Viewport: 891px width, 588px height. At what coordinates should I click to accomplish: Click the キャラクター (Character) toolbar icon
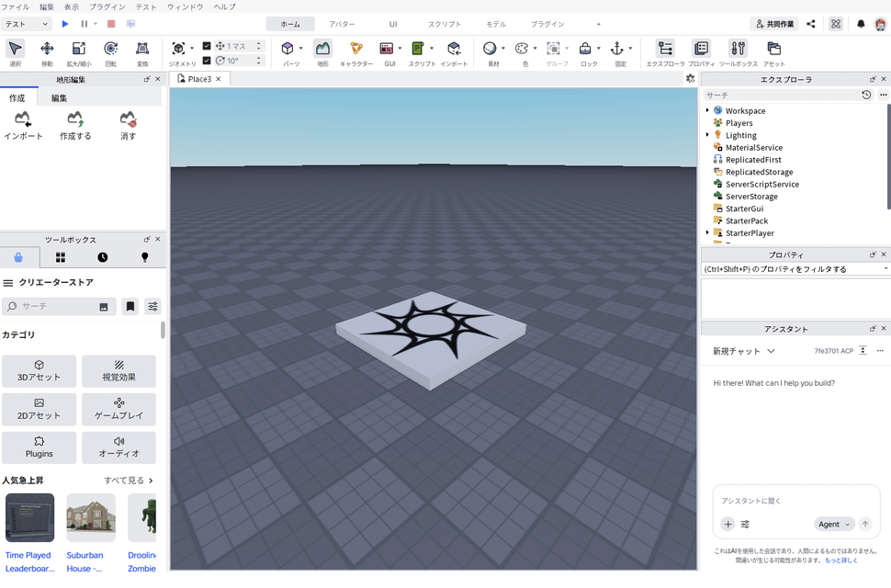[356, 53]
